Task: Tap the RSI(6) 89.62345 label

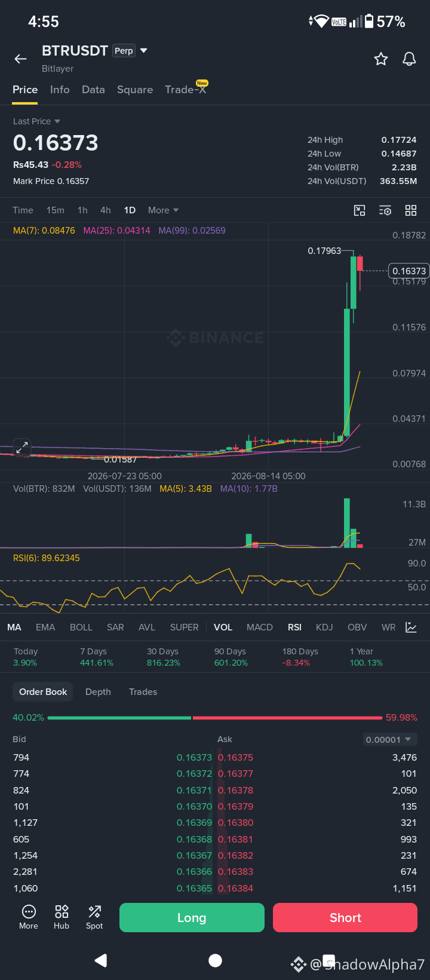Action: click(x=47, y=558)
